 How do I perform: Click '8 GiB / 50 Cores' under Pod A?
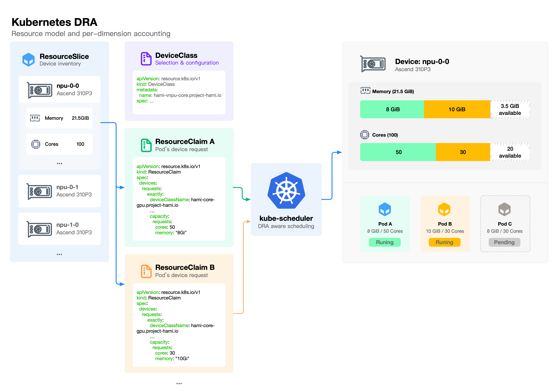[x=385, y=231]
